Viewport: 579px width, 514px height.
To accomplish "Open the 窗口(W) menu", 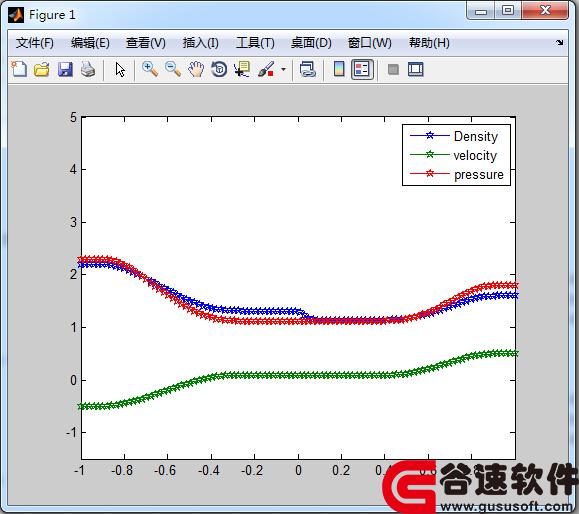I will 370,43.
